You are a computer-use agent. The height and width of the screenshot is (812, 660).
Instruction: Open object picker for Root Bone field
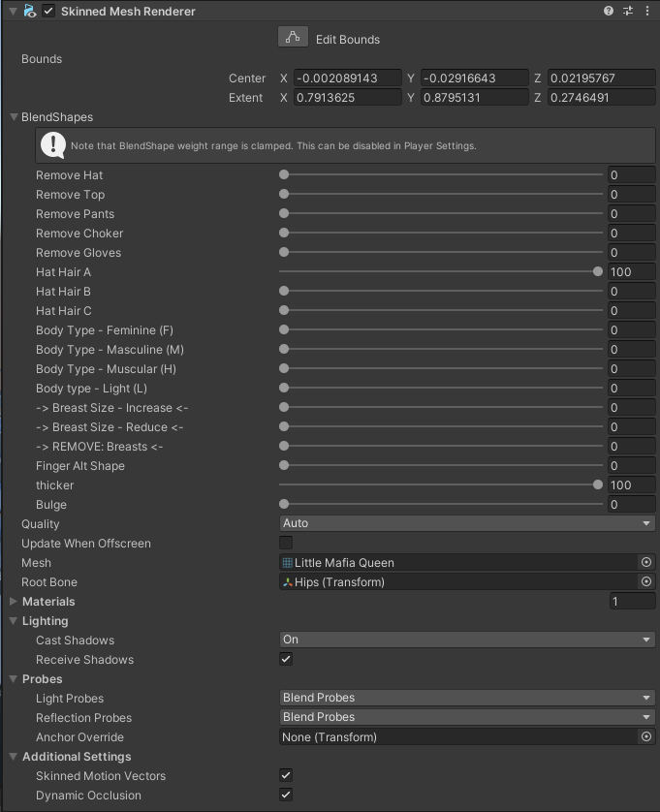(646, 581)
